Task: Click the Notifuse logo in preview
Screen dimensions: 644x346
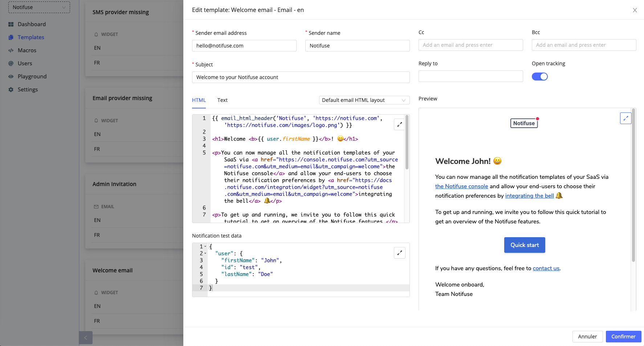Action: click(524, 123)
